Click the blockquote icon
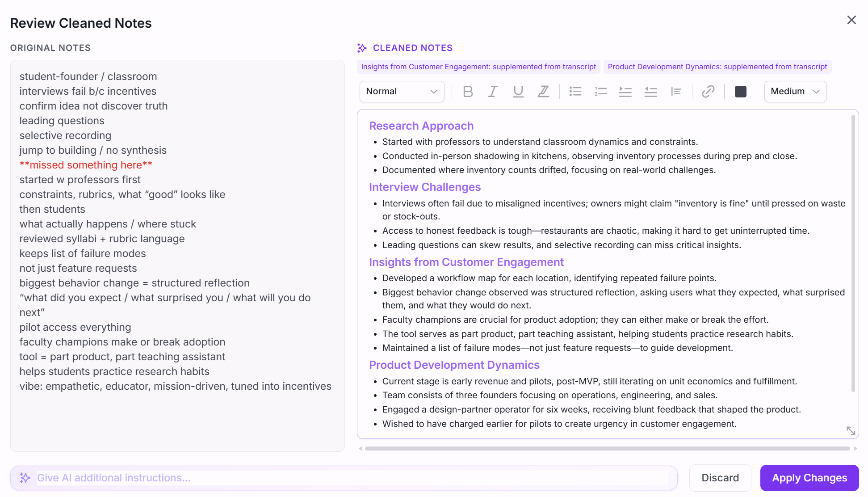This screenshot has width=868, height=497. [675, 92]
